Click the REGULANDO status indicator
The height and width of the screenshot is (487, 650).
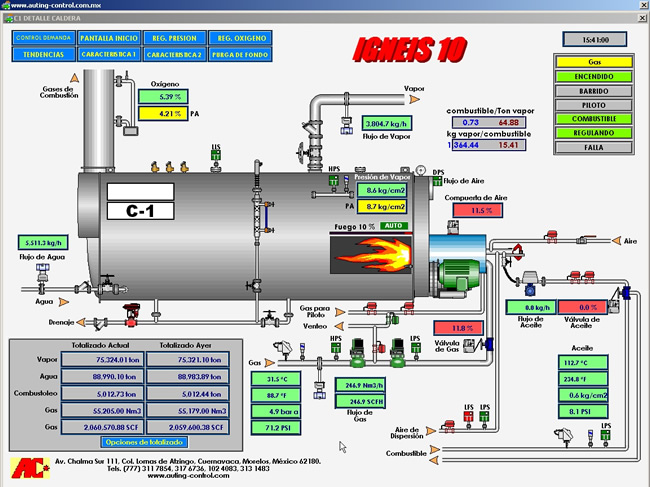point(594,133)
